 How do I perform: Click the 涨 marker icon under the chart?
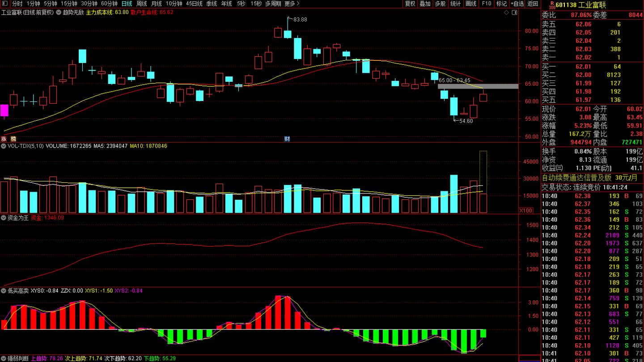coord(4,139)
